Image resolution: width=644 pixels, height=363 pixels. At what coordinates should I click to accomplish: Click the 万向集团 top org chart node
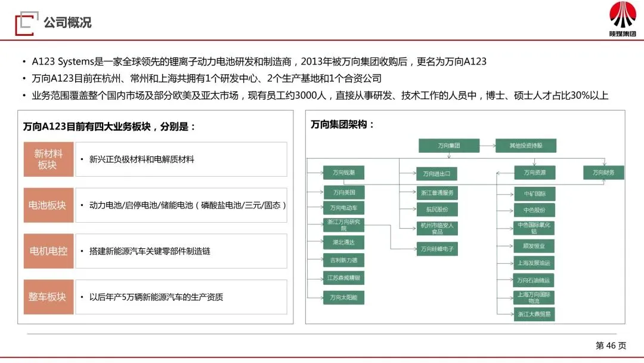(449, 146)
